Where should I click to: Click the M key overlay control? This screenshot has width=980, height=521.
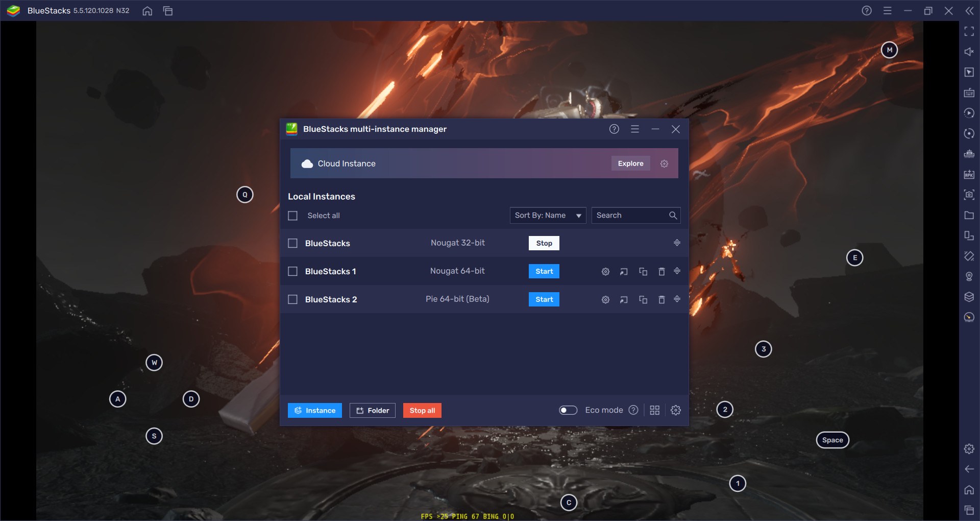890,50
